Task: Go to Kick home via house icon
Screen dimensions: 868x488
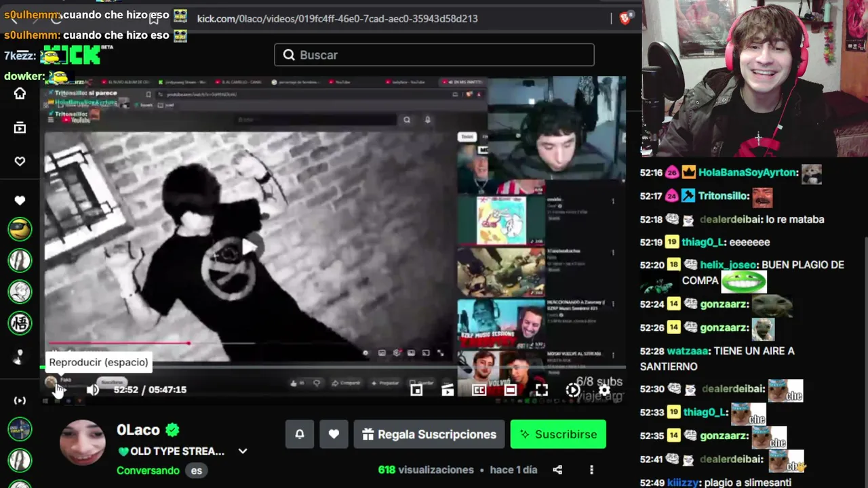Action: [20, 94]
